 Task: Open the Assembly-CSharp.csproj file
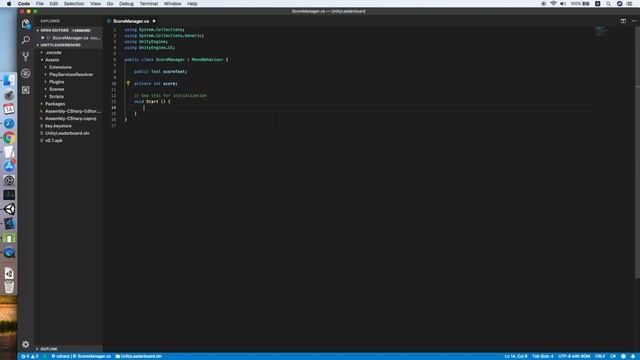point(68,118)
